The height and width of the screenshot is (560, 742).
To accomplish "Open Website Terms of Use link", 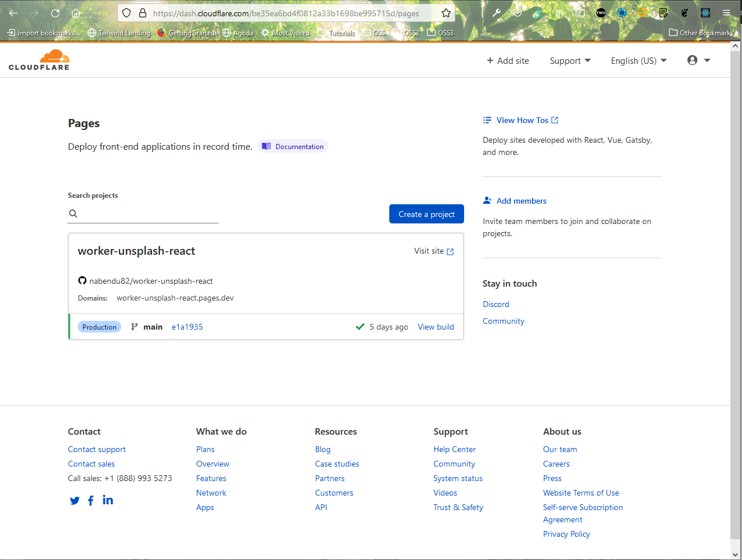I will coord(581,493).
